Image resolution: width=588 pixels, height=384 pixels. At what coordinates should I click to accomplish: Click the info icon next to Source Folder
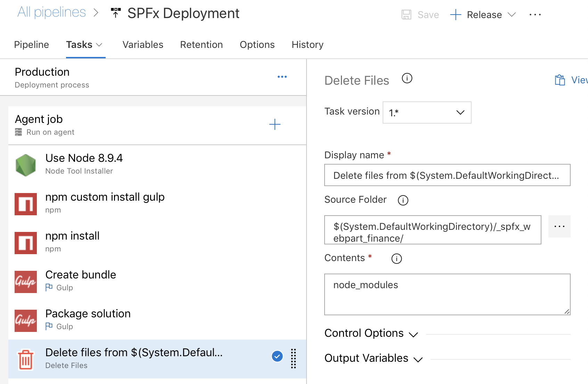[403, 200]
